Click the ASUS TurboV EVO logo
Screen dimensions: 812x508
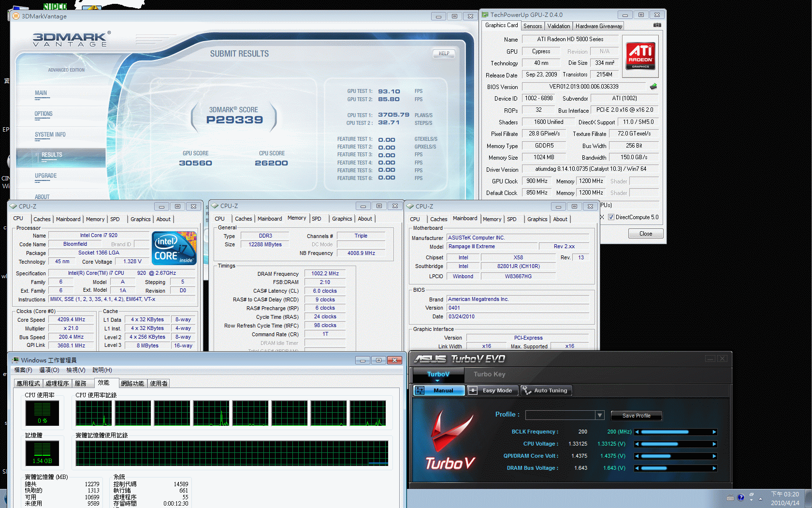click(459, 359)
